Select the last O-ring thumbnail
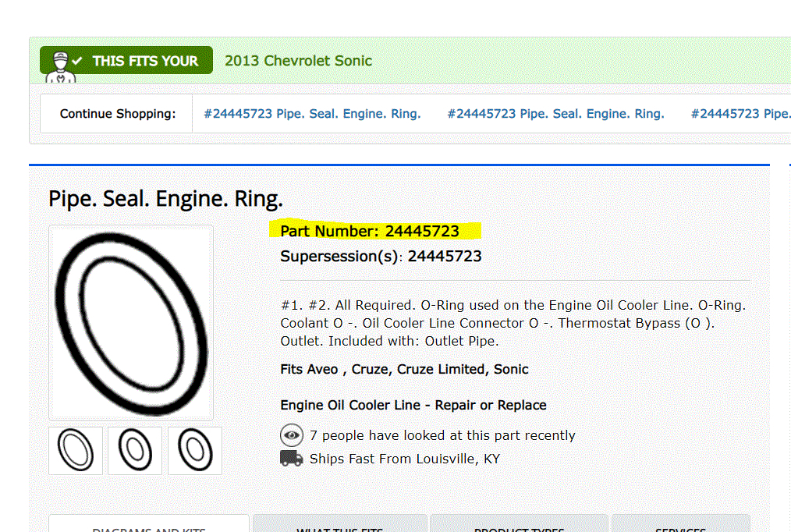This screenshot has width=791, height=532. (195, 451)
